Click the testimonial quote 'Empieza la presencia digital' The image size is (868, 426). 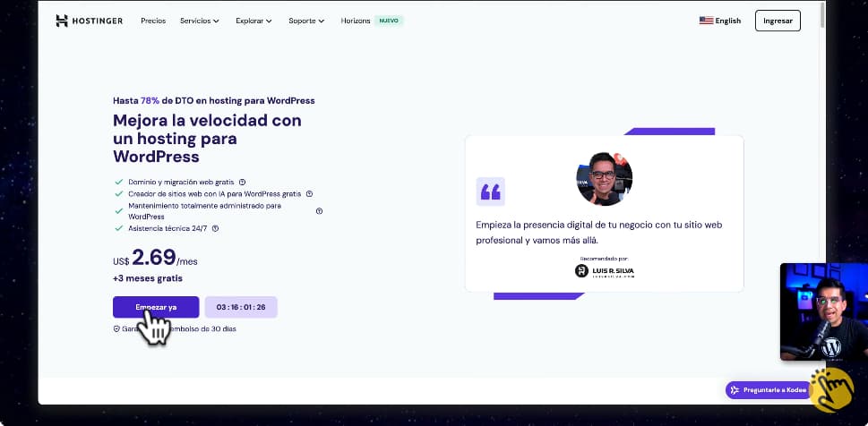(x=599, y=233)
